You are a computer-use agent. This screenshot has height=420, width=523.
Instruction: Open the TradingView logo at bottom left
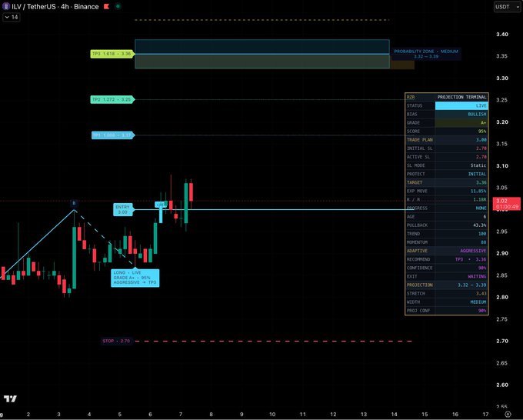pyautogui.click(x=10, y=398)
